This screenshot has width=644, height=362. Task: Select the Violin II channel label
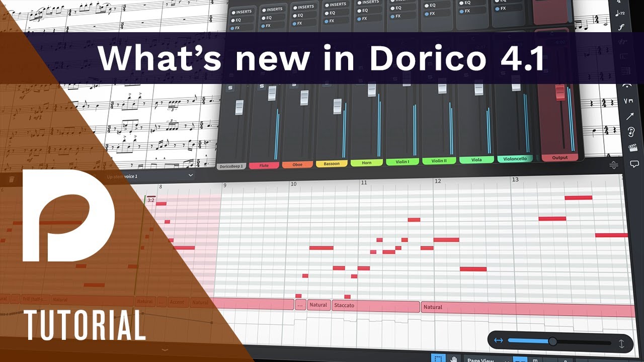click(439, 161)
